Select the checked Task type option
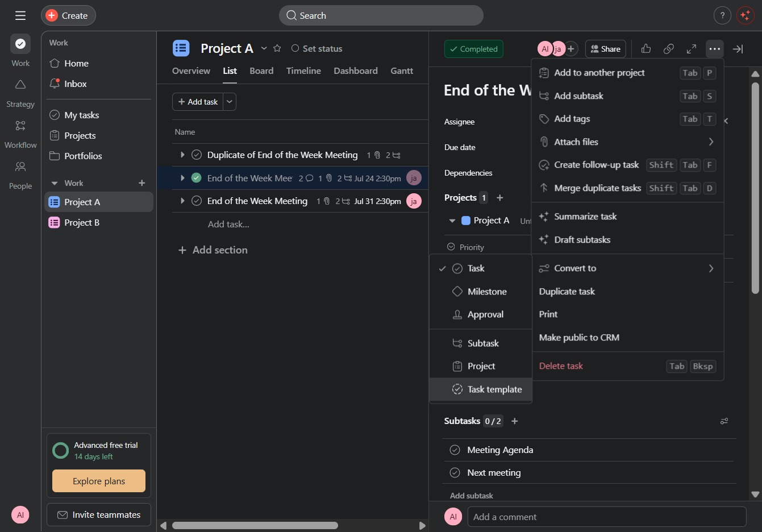This screenshot has width=762, height=532. tap(480, 268)
